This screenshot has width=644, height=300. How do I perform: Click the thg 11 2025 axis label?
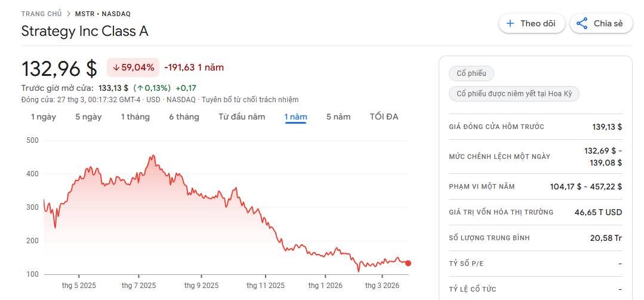pyautogui.click(x=266, y=286)
